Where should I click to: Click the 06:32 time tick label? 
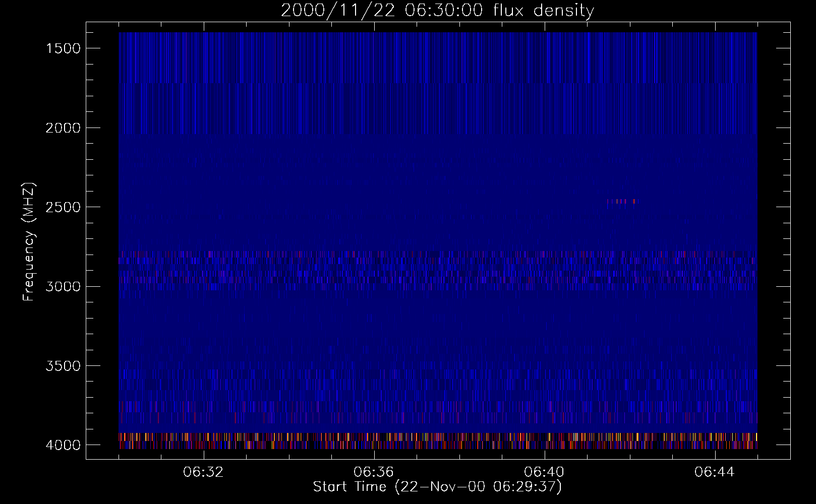click(204, 472)
